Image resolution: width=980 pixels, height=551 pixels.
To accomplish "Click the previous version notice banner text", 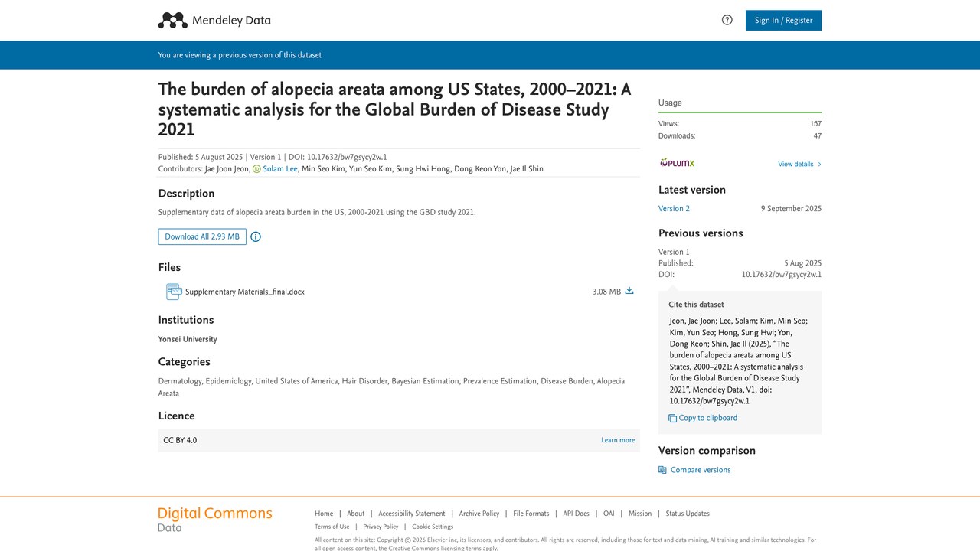I will (240, 55).
